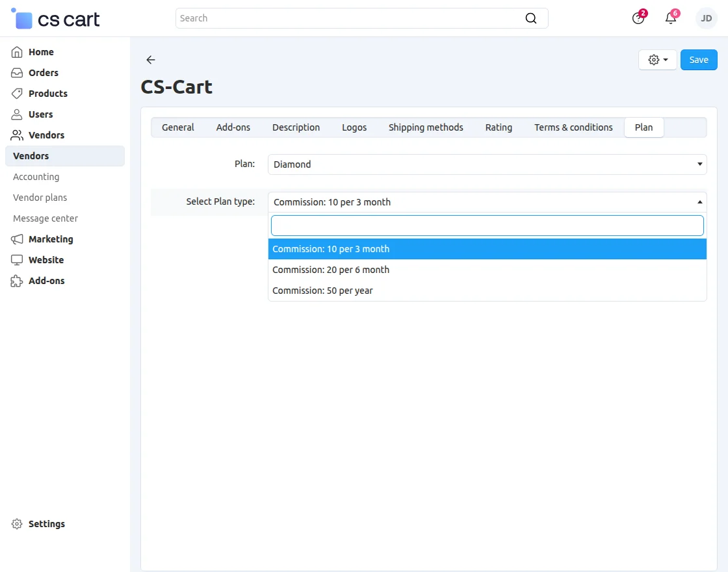Screen dimensions: 728x572
Task: Open the Plan dropdown showing Diamond
Action: [x=487, y=164]
